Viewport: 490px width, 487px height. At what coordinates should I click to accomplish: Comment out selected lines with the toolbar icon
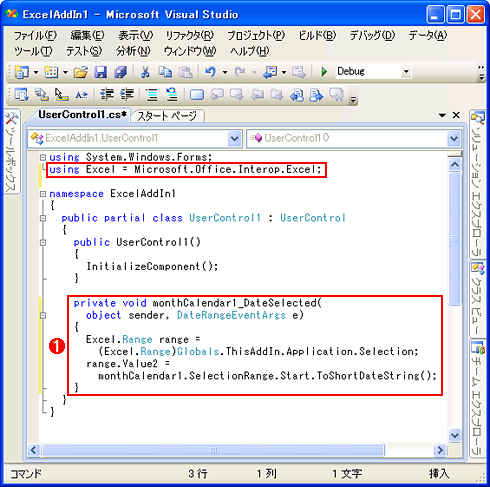click(x=152, y=95)
